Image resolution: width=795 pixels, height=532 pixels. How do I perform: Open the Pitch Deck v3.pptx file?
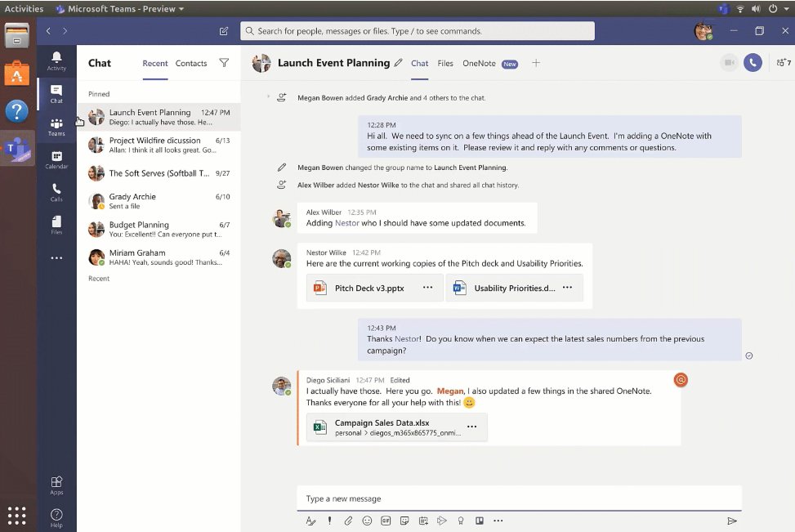coord(375,288)
